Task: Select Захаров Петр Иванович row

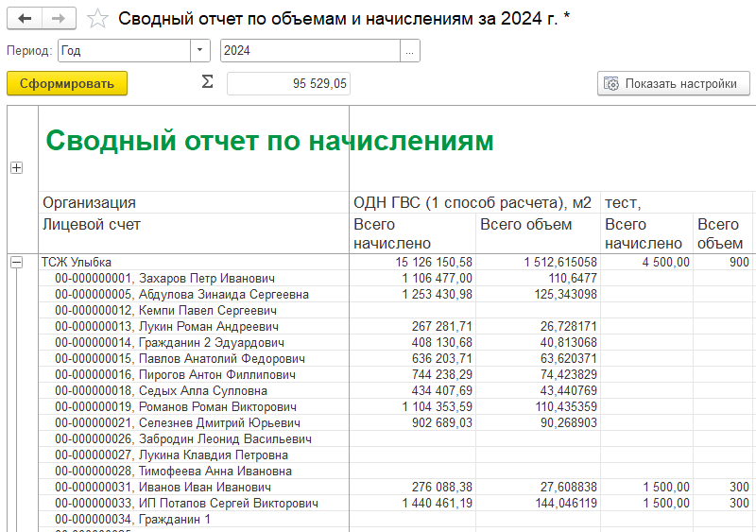Action: [194, 278]
